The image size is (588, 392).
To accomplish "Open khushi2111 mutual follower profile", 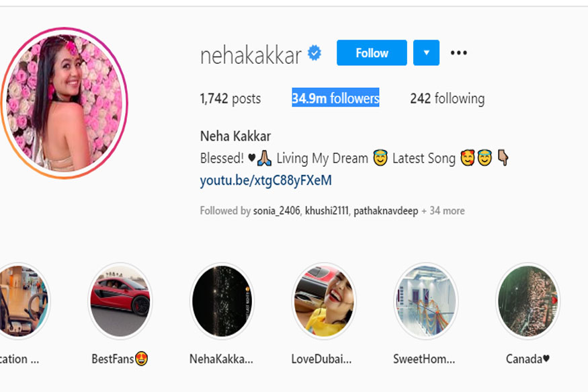I will click(327, 211).
